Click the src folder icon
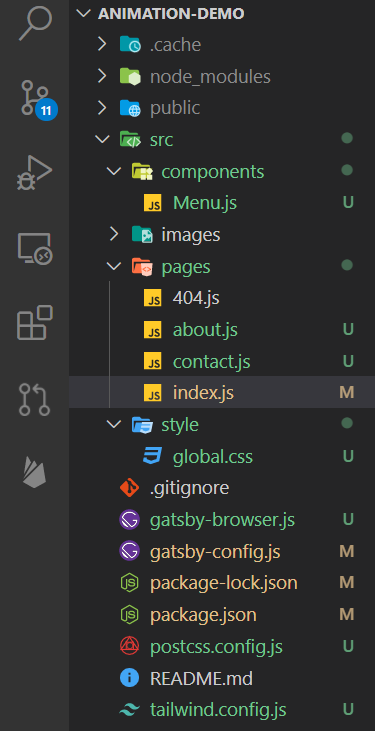375x731 pixels. [x=130, y=140]
